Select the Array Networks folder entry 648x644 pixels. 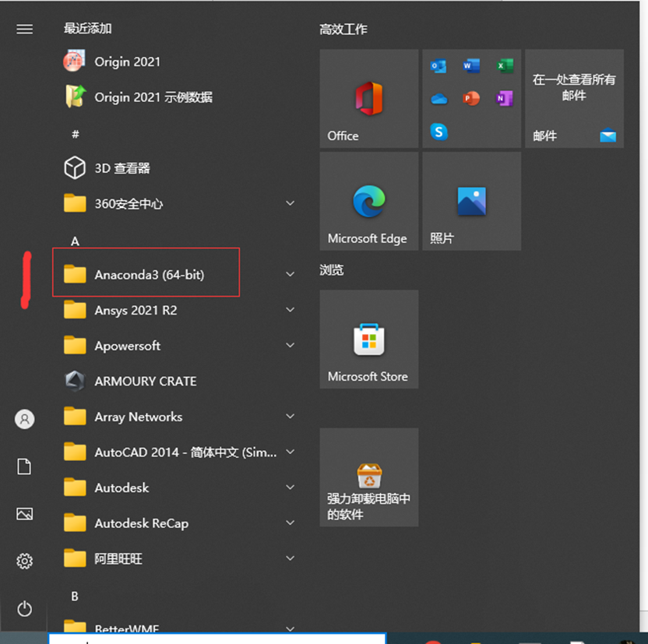[179, 417]
